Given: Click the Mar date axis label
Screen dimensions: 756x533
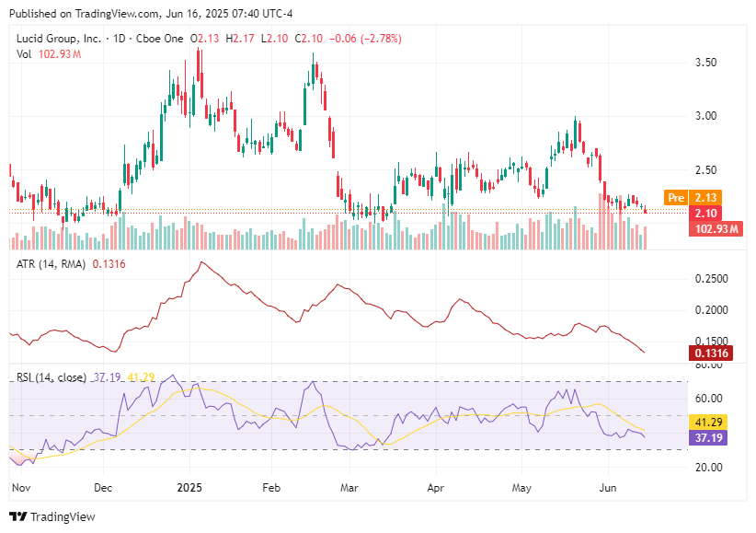Looking at the screenshot, I should pyautogui.click(x=349, y=488).
